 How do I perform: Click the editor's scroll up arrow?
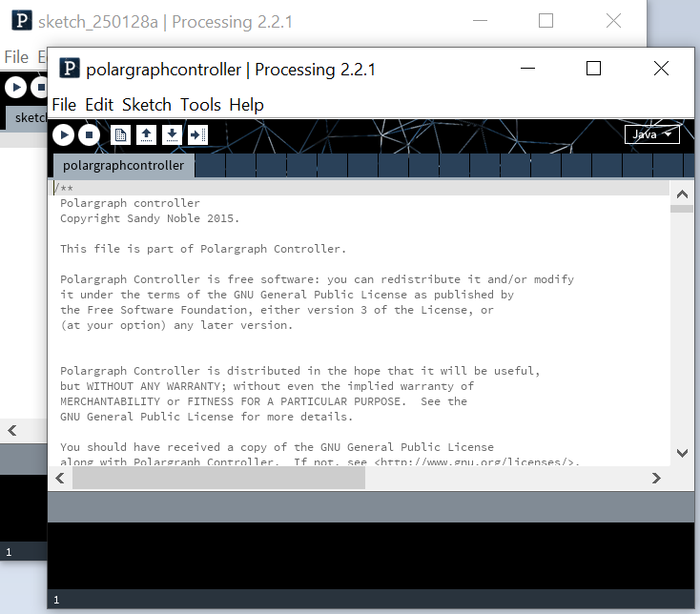pos(682,194)
